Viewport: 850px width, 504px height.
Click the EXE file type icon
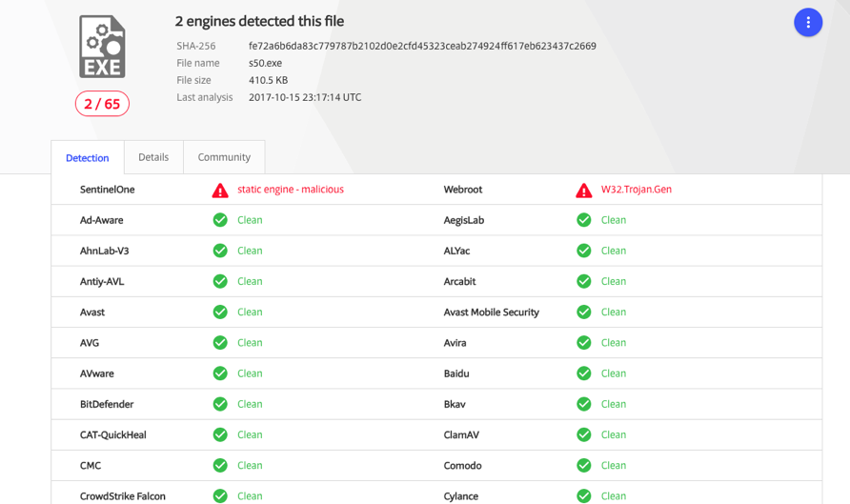[x=103, y=47]
